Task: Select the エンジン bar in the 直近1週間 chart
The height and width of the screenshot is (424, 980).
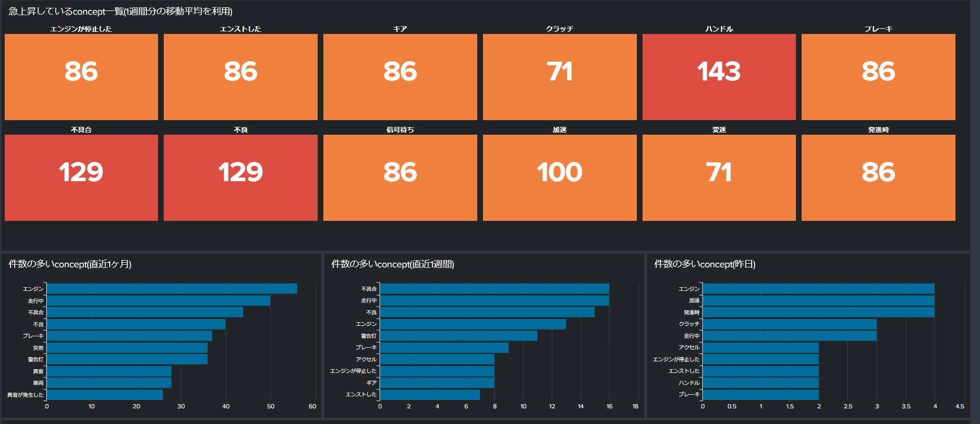Action: pyautogui.click(x=473, y=324)
